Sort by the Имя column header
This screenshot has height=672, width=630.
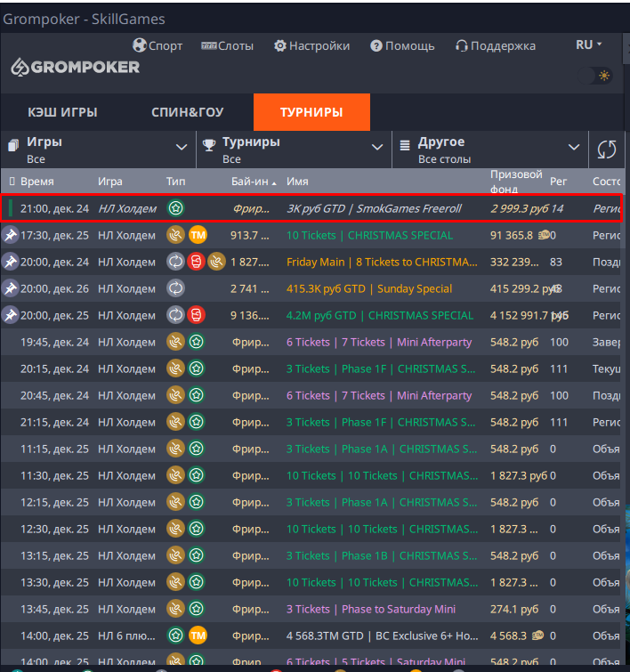[297, 182]
